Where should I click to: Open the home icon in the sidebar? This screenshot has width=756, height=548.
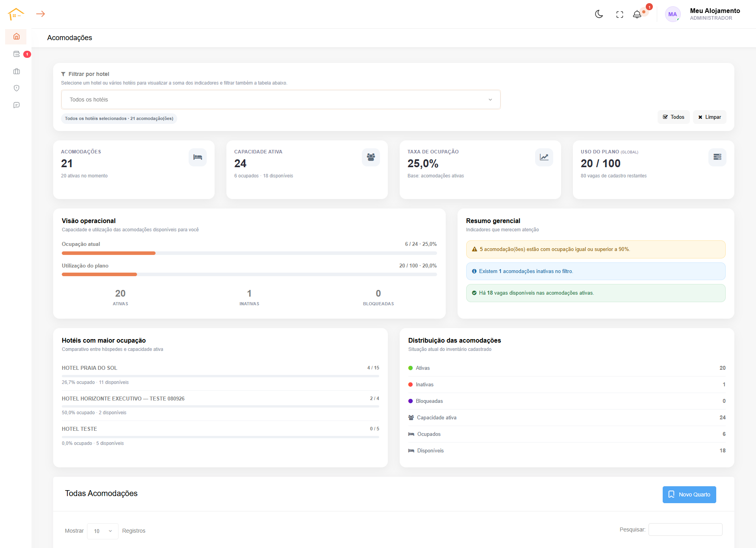pos(16,37)
